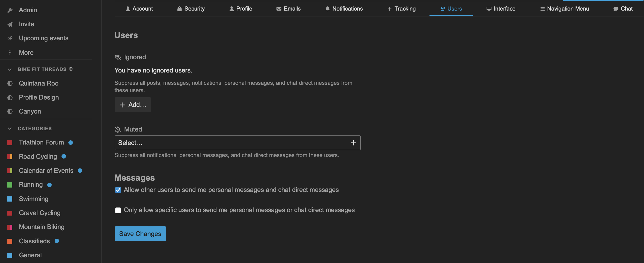The height and width of the screenshot is (263, 644).
Task: Open the More vertical dots menu
Action: pos(10,52)
